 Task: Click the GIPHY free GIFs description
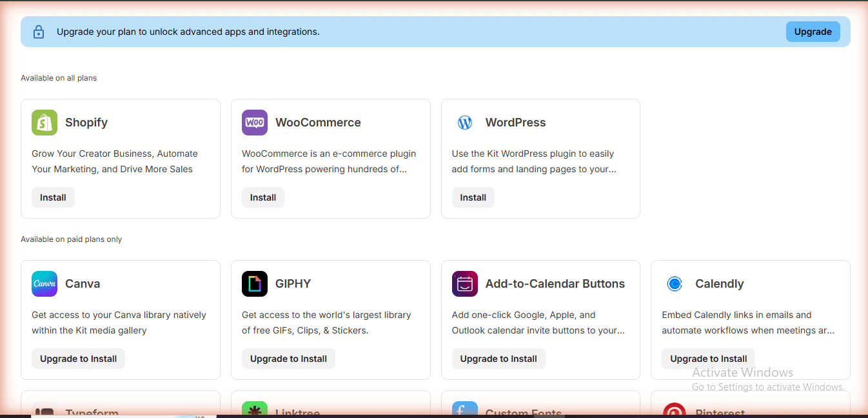click(x=326, y=323)
